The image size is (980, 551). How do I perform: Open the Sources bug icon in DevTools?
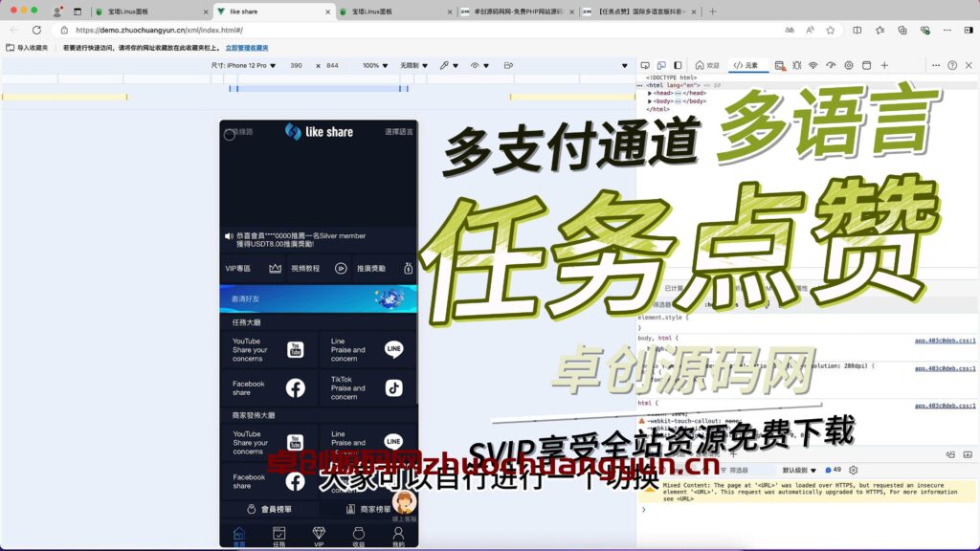click(797, 65)
